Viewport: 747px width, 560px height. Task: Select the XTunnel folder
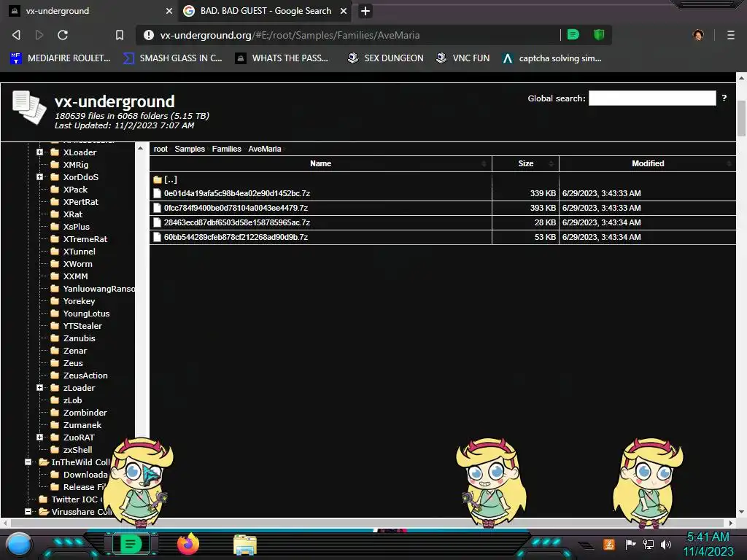click(x=74, y=252)
